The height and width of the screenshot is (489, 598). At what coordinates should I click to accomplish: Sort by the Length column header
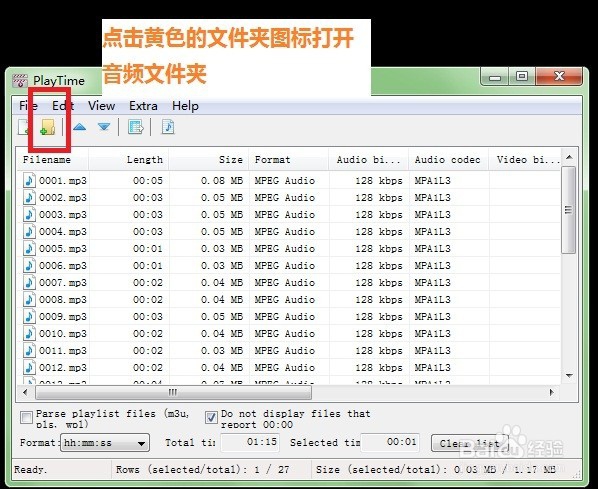click(129, 159)
